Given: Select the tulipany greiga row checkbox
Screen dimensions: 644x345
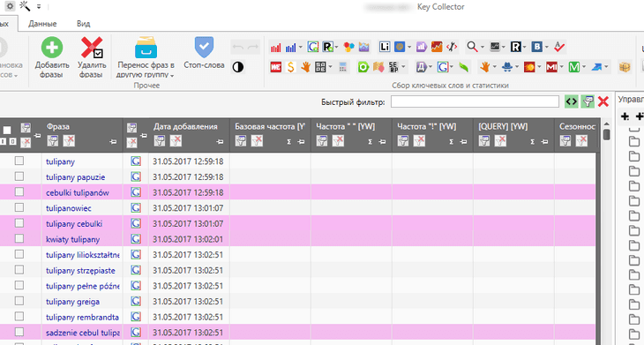Looking at the screenshot, I should click(x=19, y=301).
